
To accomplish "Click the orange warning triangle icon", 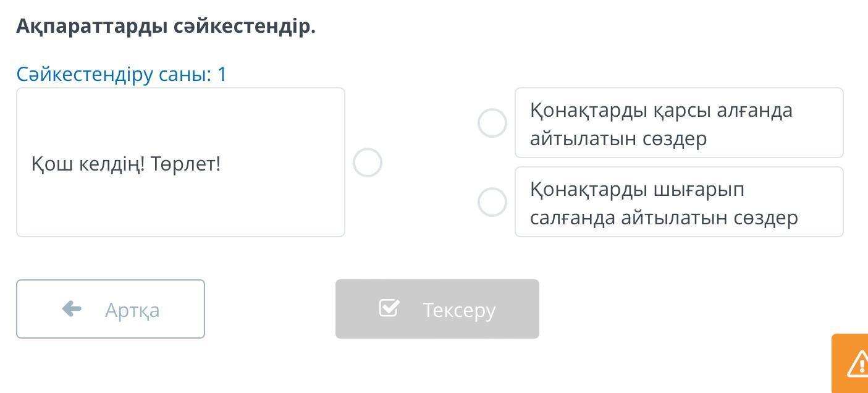I will coord(858,365).
